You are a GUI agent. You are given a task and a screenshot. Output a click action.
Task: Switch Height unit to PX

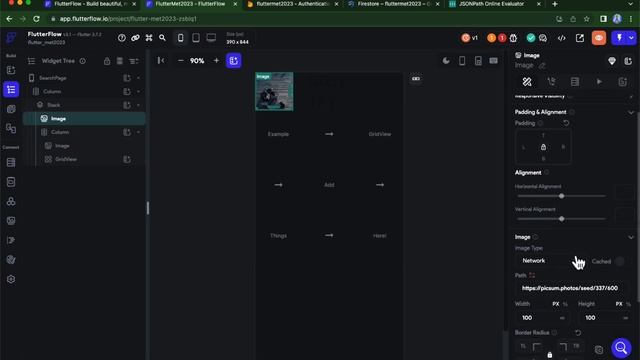[x=619, y=304]
